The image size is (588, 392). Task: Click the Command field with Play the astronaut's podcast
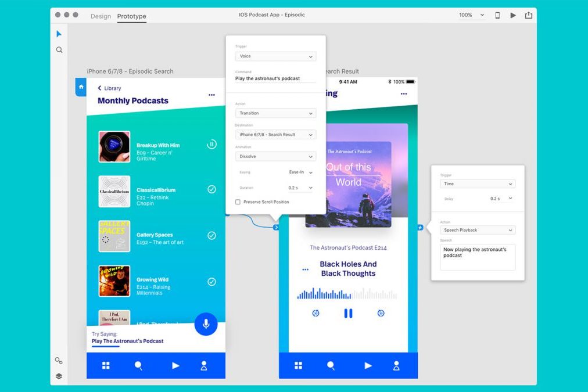click(275, 78)
